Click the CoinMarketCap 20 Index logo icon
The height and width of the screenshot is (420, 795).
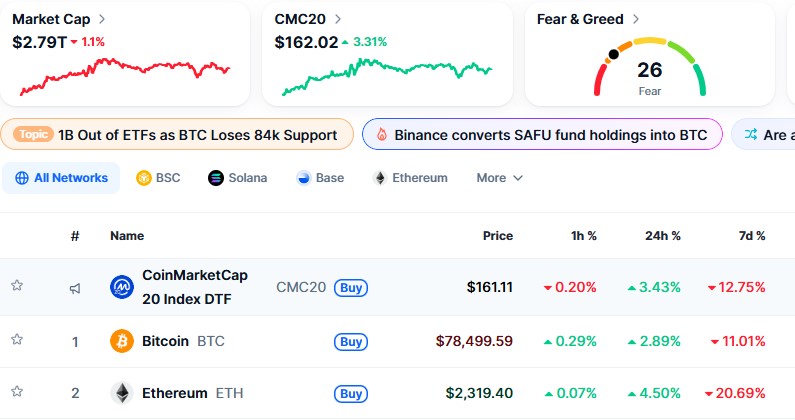tap(121, 287)
